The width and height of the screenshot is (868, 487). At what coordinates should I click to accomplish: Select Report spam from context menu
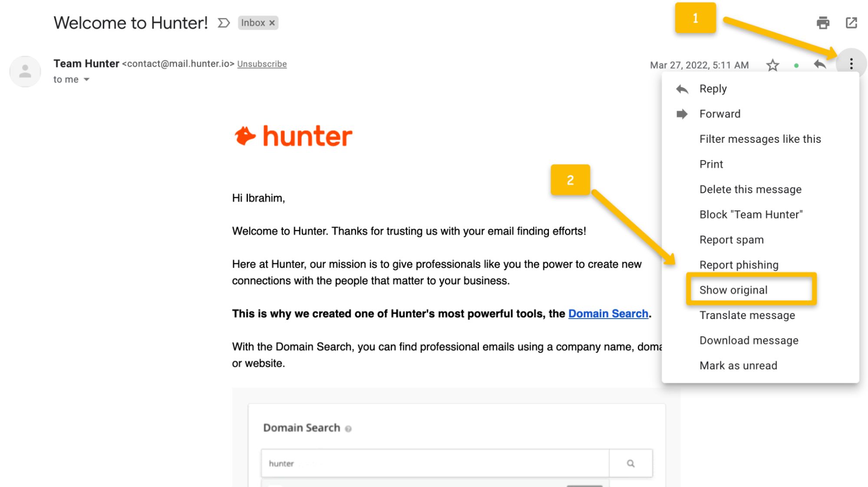tap(732, 240)
